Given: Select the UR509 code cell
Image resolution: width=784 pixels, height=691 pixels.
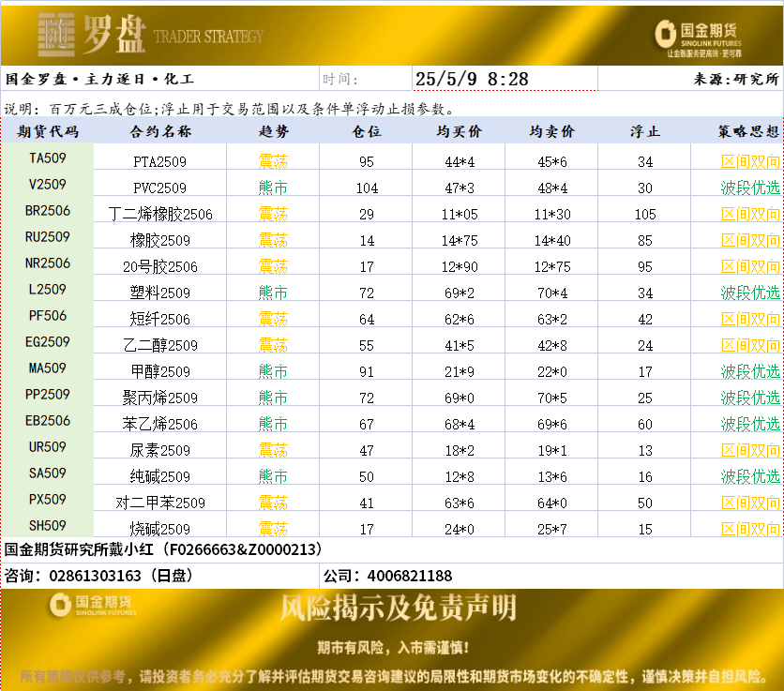Looking at the screenshot, I should (48, 447).
